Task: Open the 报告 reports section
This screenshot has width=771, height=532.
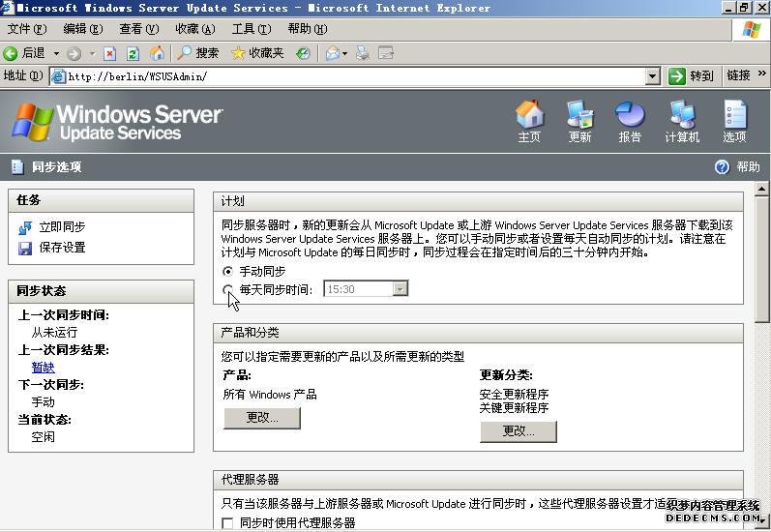Action: pos(630,121)
